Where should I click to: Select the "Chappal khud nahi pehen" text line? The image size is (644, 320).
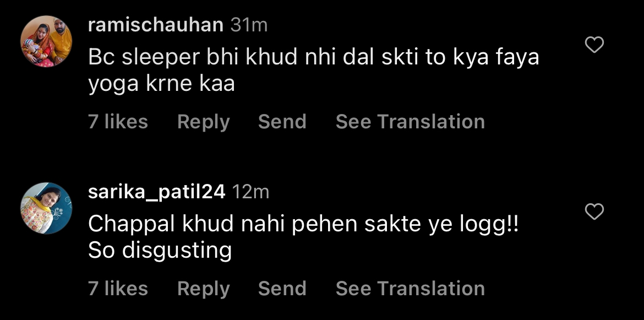coord(303,224)
